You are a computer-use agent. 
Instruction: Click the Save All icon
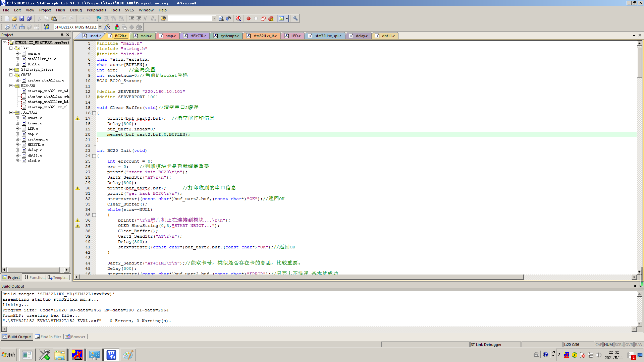29,18
